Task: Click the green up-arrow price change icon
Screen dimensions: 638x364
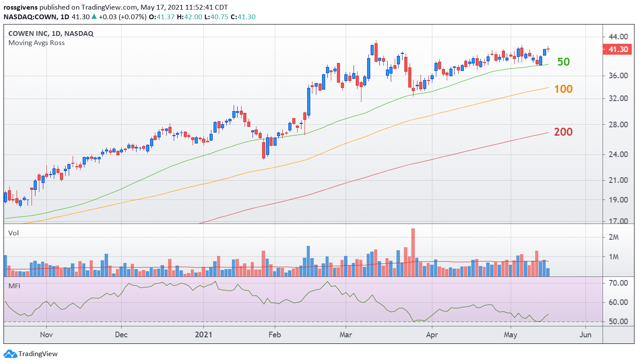Action: tap(94, 17)
